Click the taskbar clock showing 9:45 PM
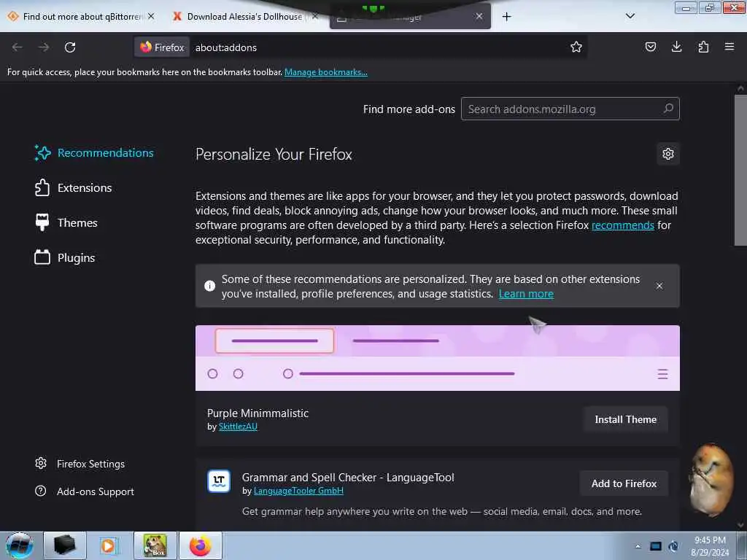Viewport: 747px width, 560px height. point(710,546)
